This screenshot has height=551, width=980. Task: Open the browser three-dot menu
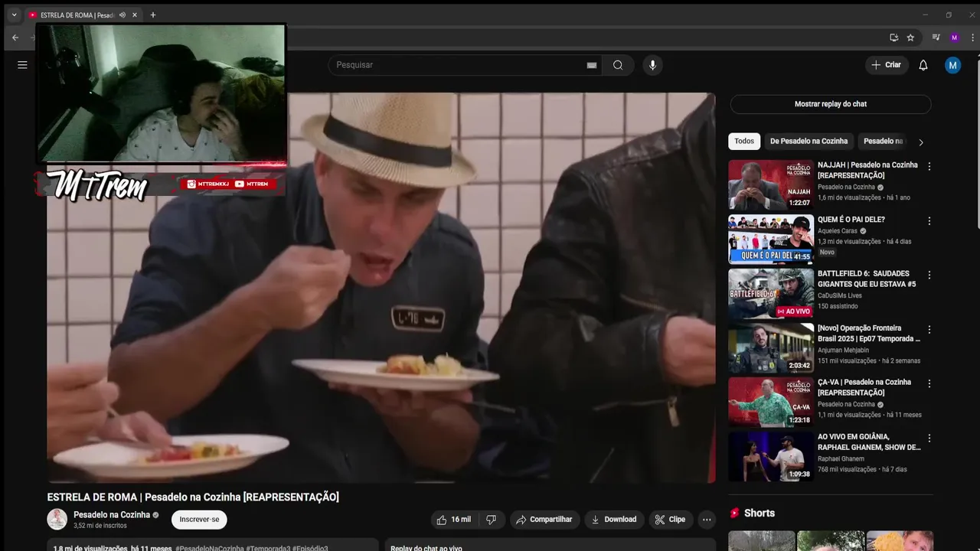pos(971,37)
